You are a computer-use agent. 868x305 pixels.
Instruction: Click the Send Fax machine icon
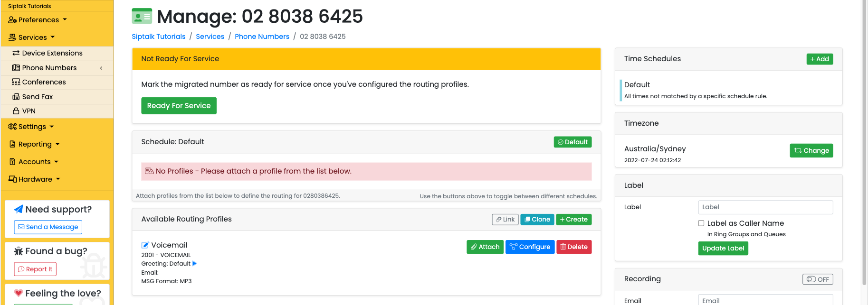[x=16, y=97]
